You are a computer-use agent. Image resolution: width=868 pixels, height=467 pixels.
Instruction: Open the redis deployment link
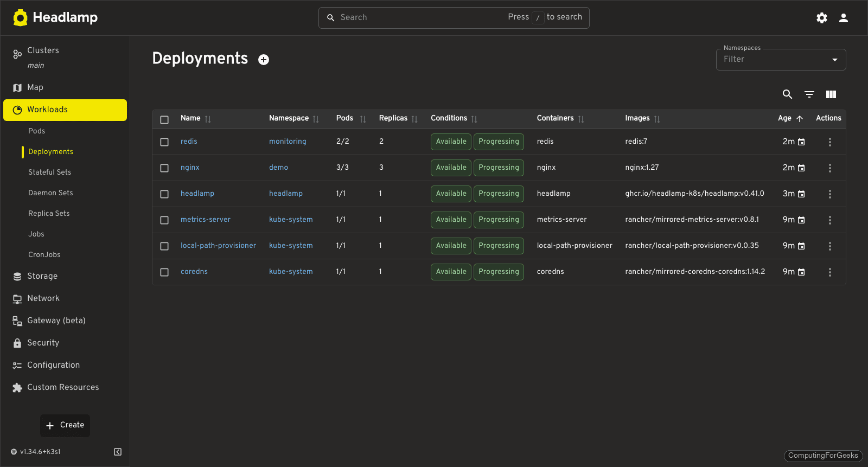point(189,142)
